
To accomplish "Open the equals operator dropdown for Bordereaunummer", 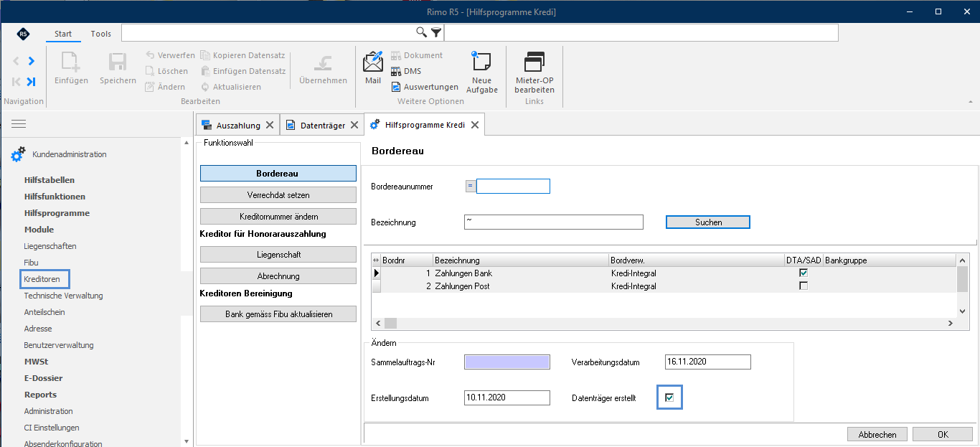I will (471, 186).
